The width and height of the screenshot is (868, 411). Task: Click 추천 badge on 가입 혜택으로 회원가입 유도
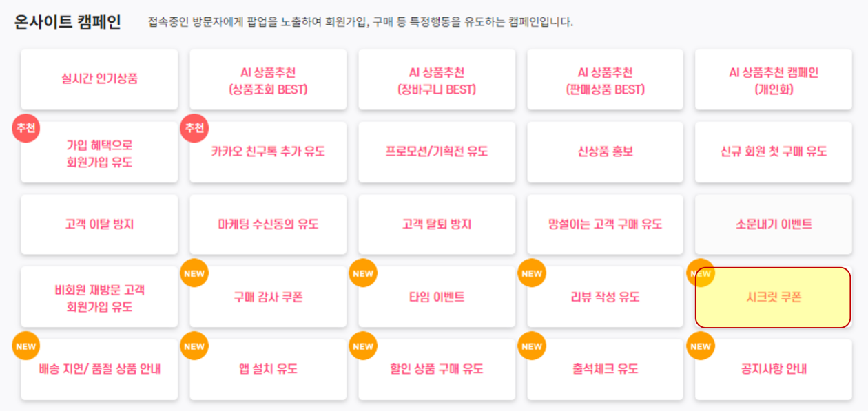click(26, 129)
